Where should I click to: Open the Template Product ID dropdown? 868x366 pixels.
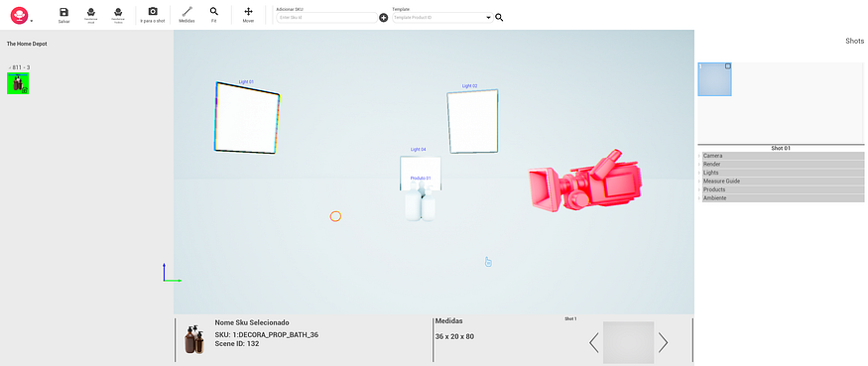click(442, 18)
